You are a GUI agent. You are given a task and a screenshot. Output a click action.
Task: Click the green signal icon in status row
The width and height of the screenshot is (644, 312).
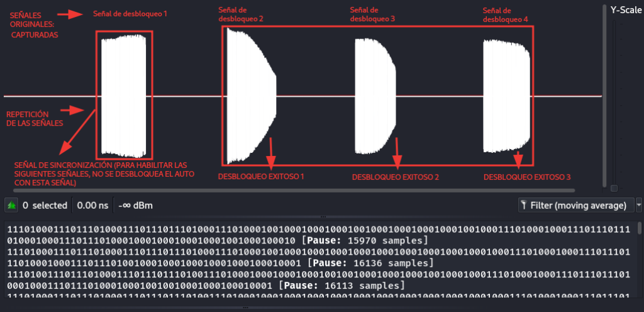[11, 205]
